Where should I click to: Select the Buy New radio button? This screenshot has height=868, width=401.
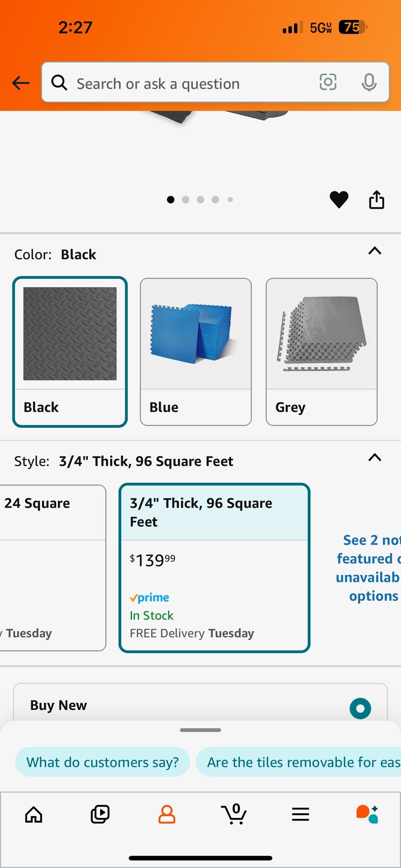(x=360, y=708)
